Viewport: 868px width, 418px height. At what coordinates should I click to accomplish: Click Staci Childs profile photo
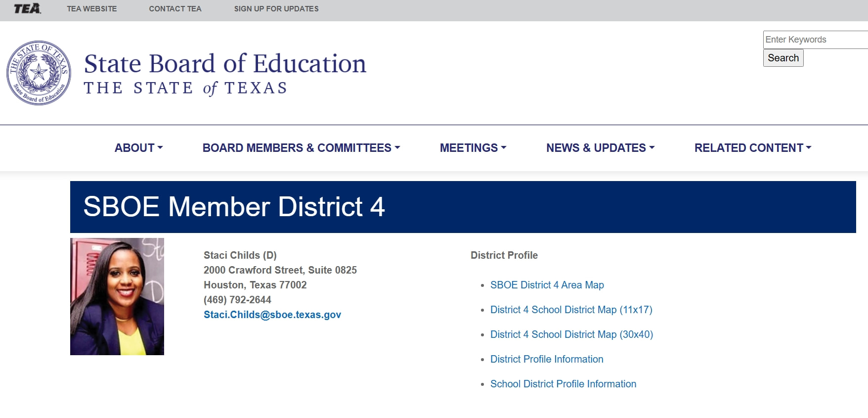[117, 296]
